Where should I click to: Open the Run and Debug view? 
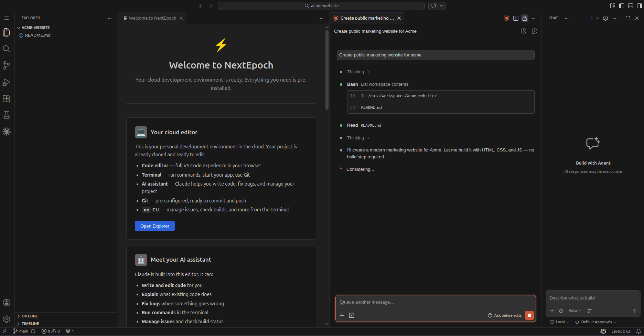[7, 82]
